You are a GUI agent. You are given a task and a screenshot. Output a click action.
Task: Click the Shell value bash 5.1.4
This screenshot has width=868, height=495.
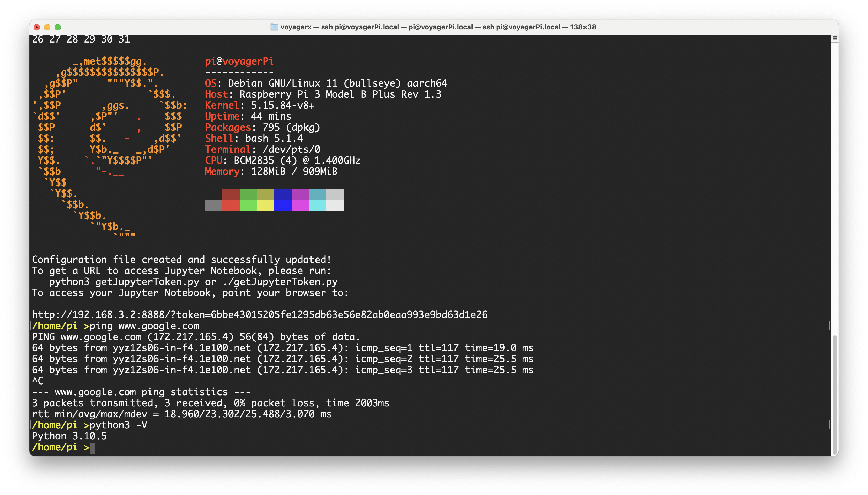click(x=274, y=138)
